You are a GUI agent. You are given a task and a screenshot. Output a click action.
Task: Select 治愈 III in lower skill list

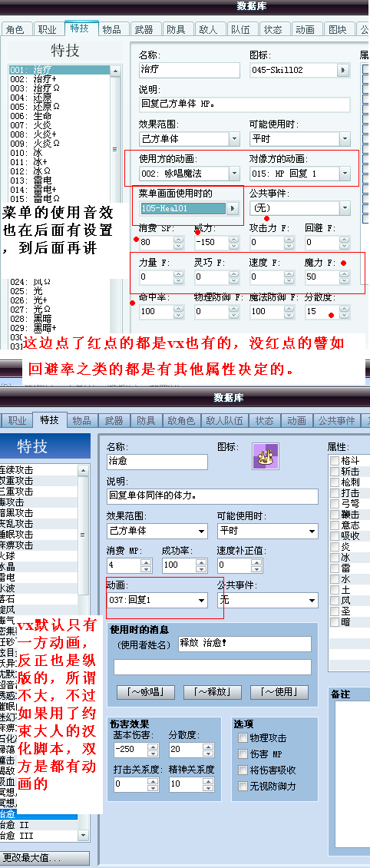coord(38,835)
